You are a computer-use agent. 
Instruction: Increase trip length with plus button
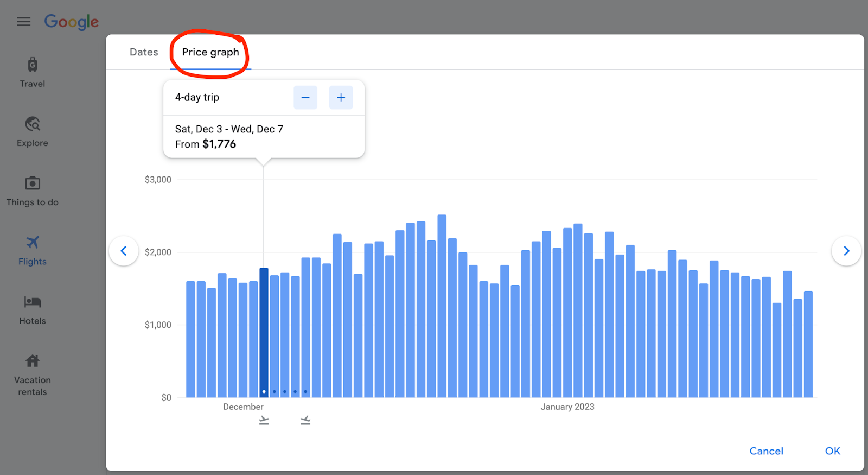click(x=341, y=97)
